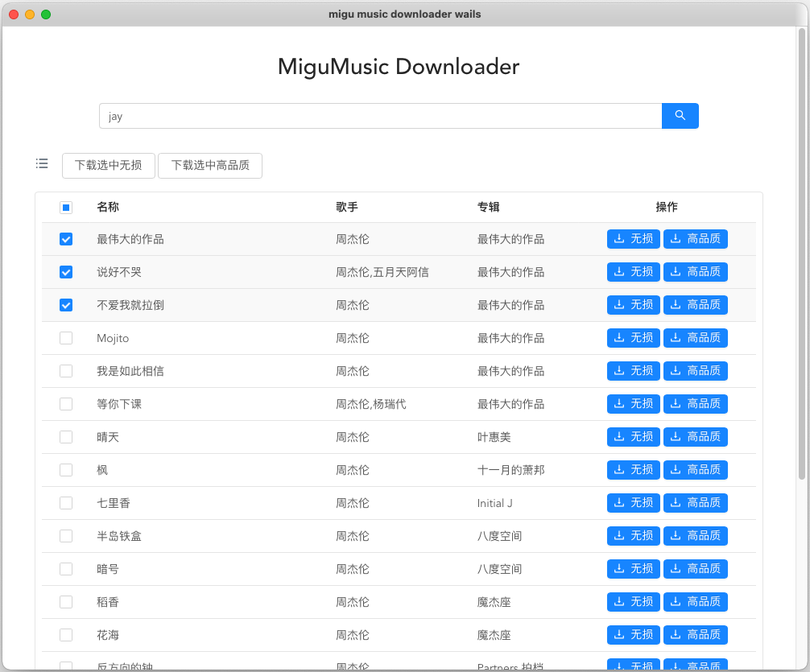810x672 pixels.
Task: Download 稻香 in 高品质
Action: coord(696,602)
